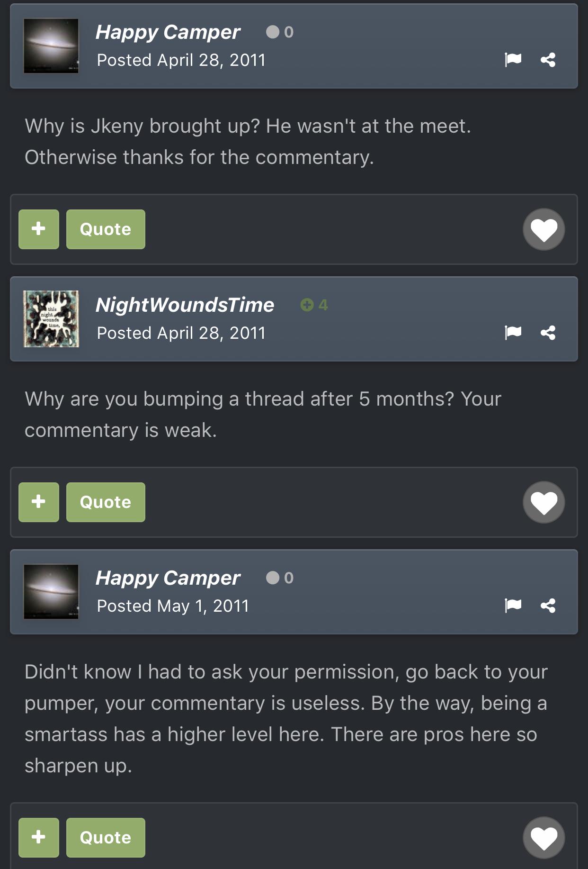Share Happy Camper's May 1 post

548,605
